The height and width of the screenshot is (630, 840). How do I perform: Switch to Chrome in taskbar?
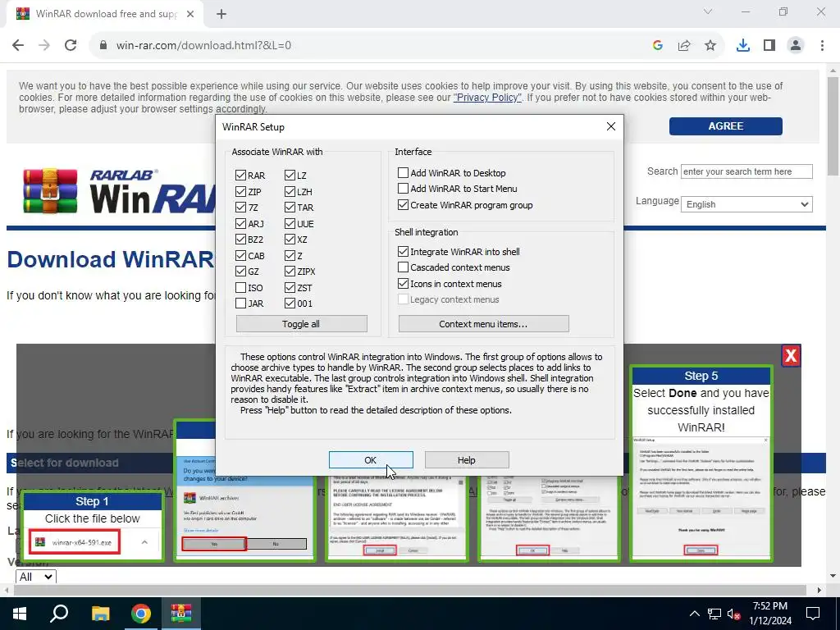pos(141,614)
